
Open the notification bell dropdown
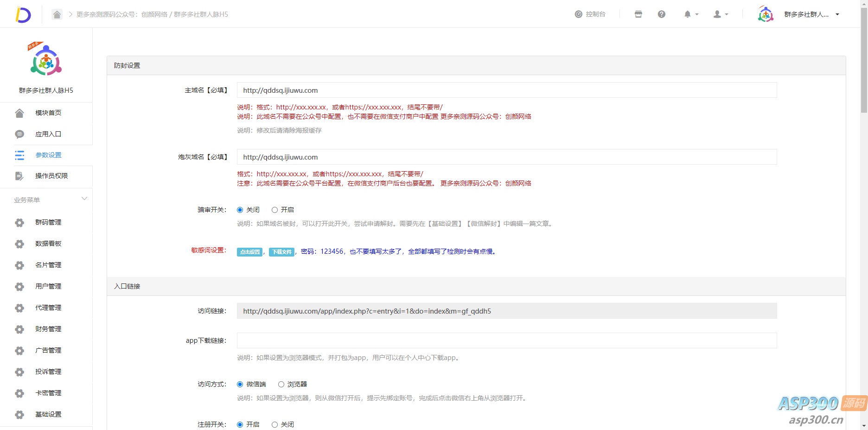(x=690, y=14)
